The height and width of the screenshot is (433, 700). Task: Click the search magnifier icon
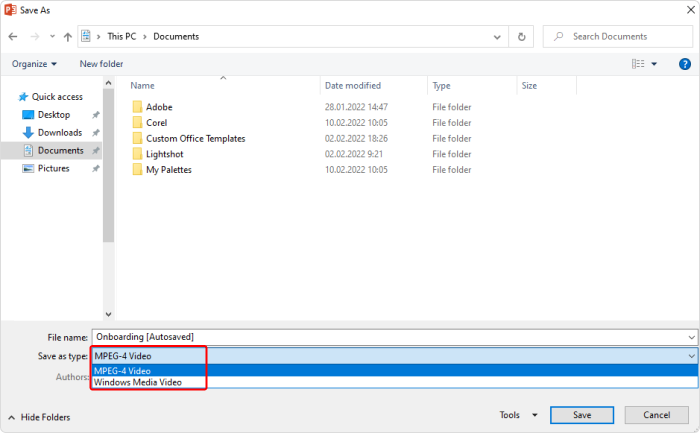[x=558, y=37]
